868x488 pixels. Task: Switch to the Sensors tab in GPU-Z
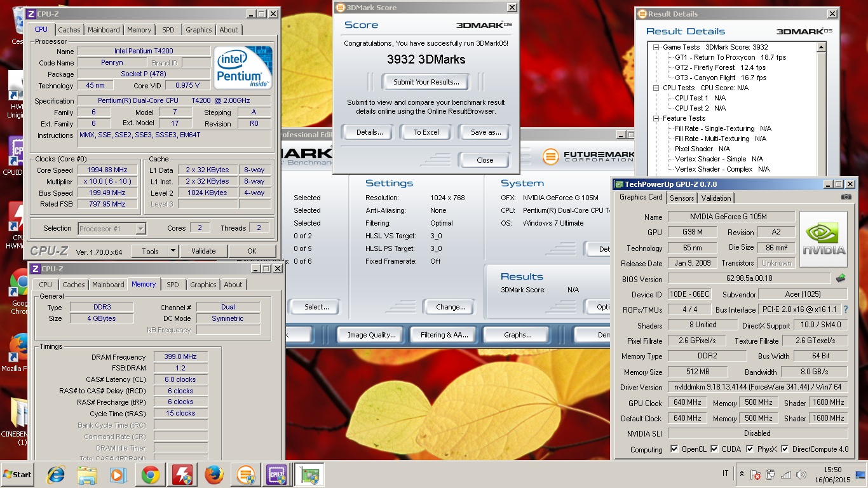pos(682,198)
